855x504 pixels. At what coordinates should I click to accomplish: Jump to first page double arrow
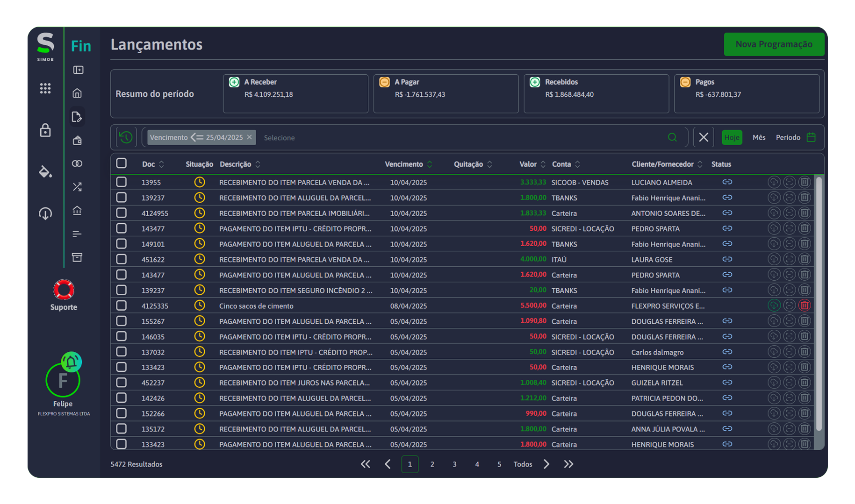(366, 464)
